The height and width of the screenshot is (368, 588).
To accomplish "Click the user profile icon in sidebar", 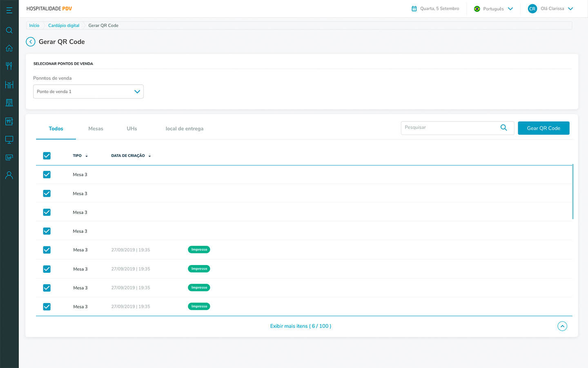I will [x=9, y=175].
